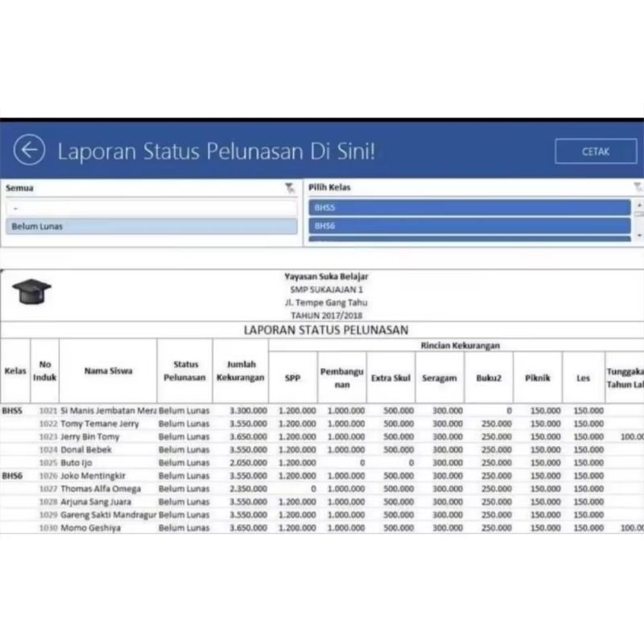Screen dimensions: 644x644
Task: Clear filter on the Pilih Kelas slicer
Action: [638, 188]
